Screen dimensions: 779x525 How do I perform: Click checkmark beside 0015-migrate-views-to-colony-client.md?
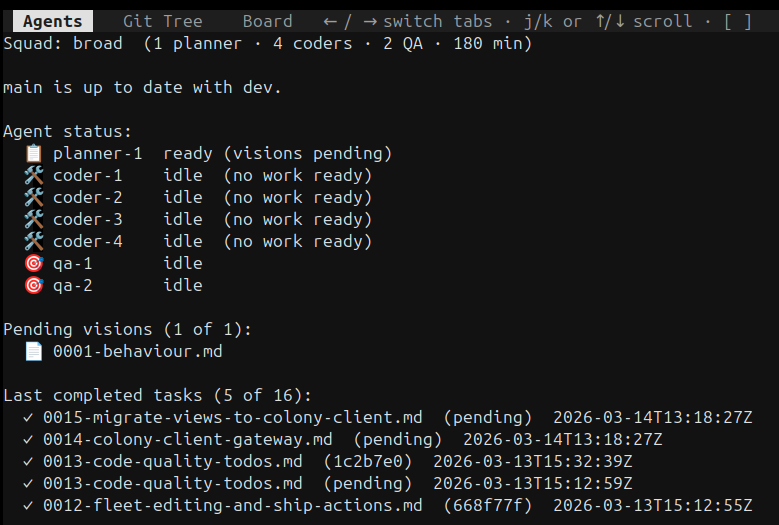point(28,417)
